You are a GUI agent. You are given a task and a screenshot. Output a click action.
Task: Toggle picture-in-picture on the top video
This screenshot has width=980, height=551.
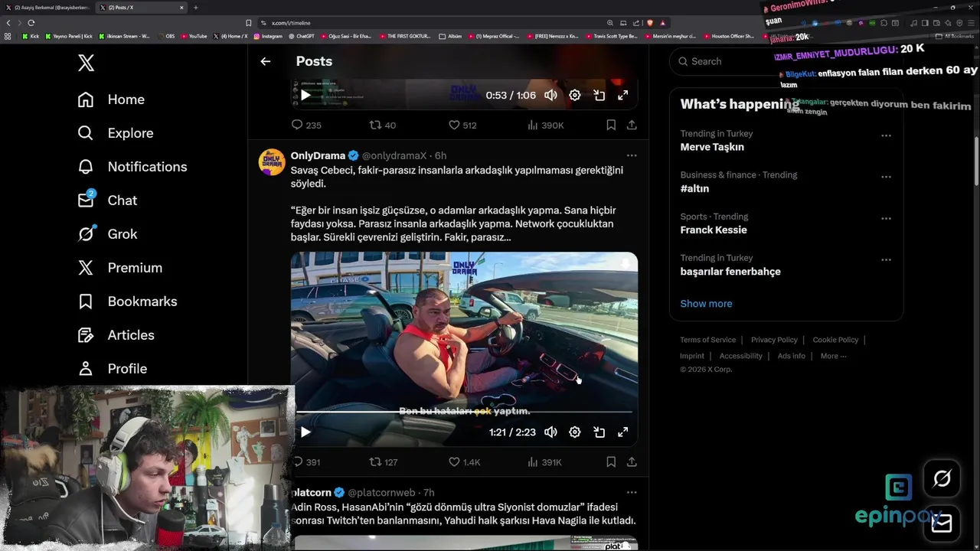click(599, 96)
